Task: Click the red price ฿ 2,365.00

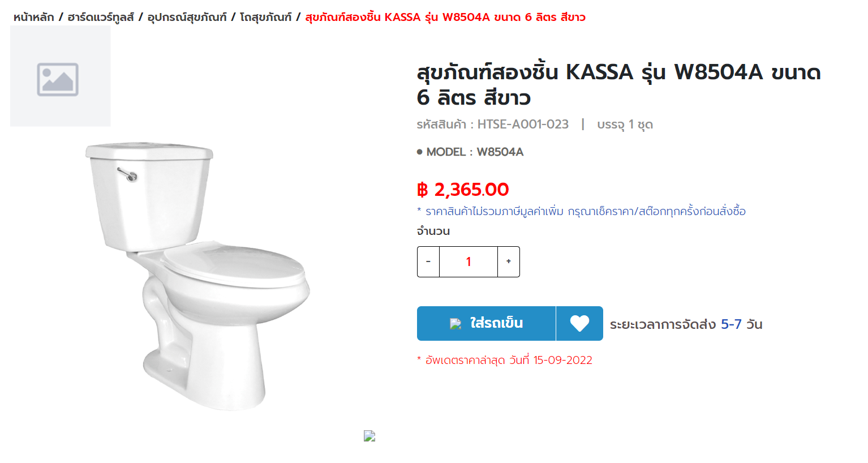Action: pyautogui.click(x=463, y=190)
